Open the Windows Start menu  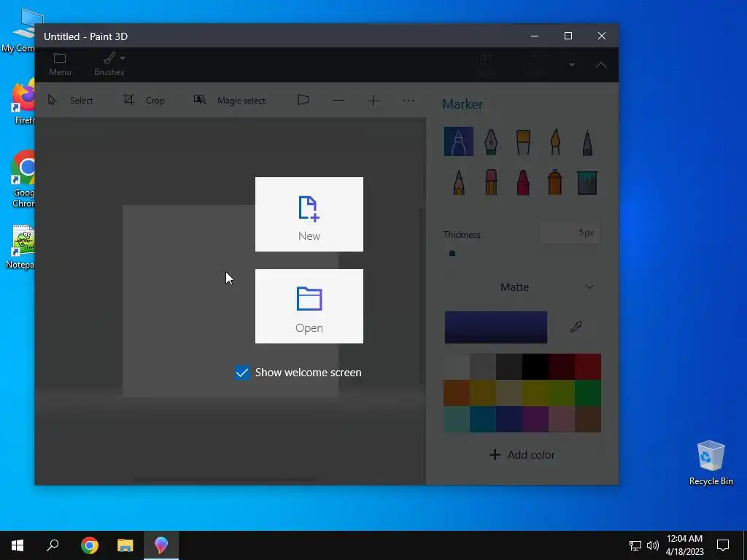click(18, 545)
